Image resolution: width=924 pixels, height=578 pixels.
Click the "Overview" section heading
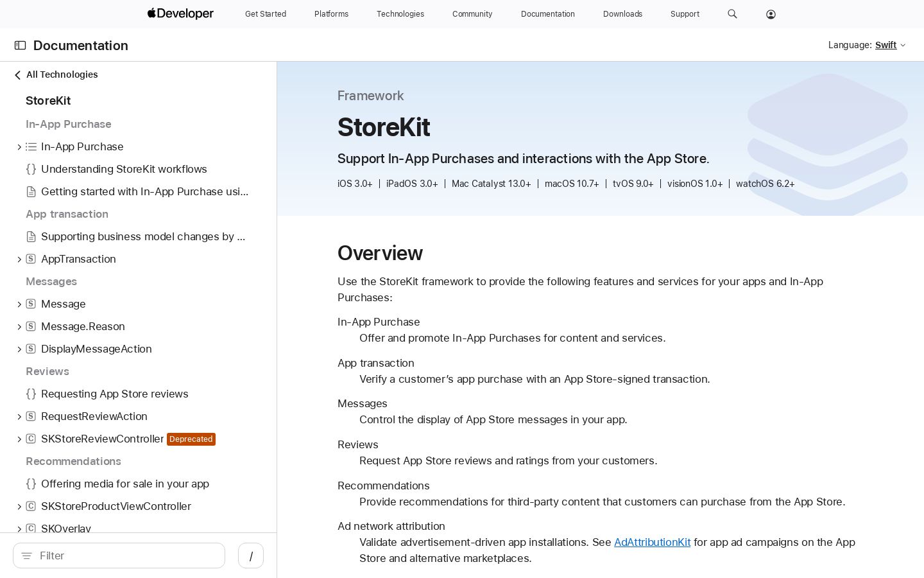380,253
